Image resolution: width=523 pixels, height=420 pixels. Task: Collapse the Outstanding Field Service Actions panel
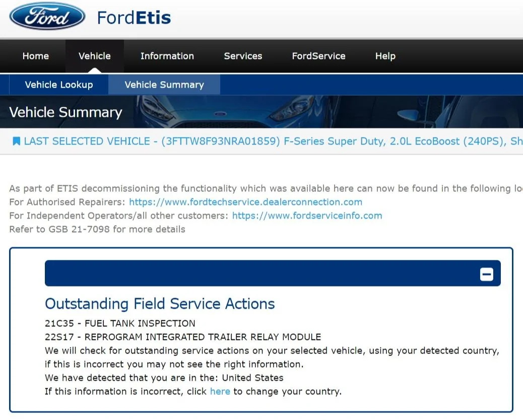click(x=486, y=274)
